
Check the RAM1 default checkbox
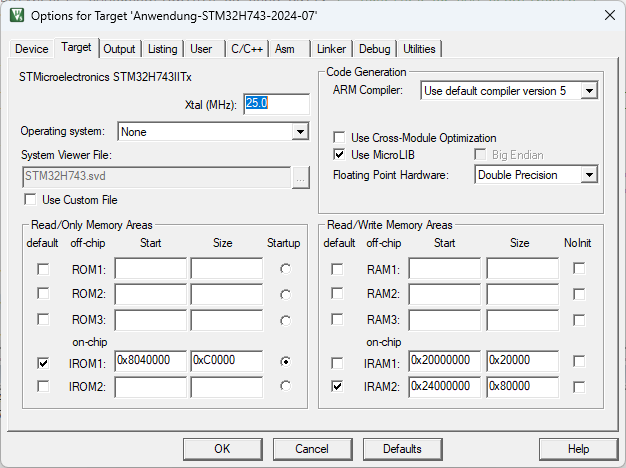pos(337,269)
